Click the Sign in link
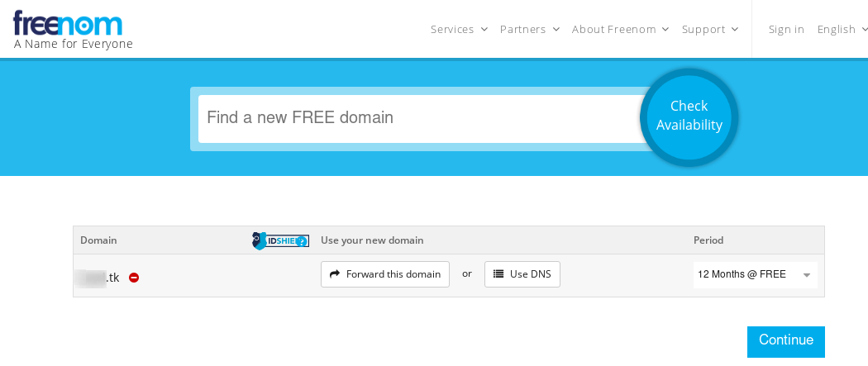 (786, 29)
